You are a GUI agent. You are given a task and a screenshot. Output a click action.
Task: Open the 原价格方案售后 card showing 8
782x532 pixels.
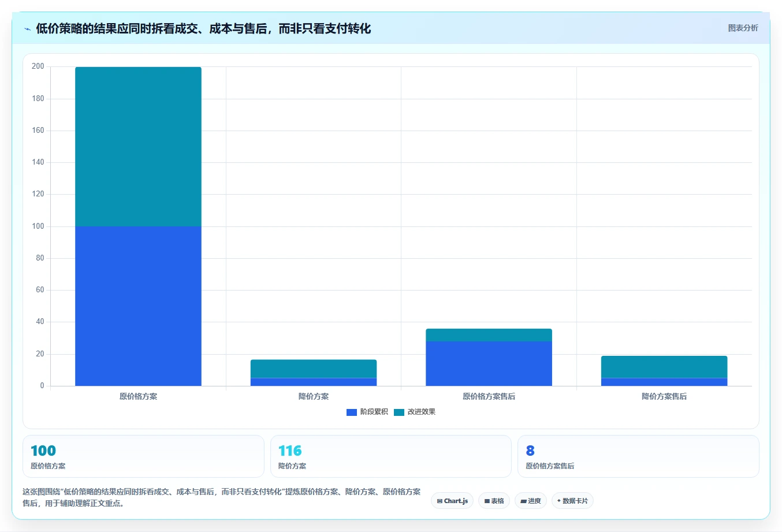pos(638,456)
